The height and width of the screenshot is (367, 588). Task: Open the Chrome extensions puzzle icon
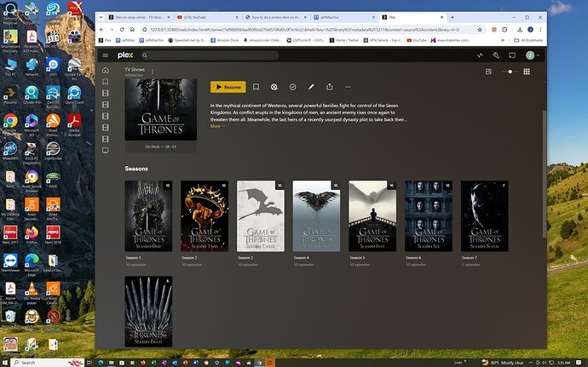(x=504, y=30)
